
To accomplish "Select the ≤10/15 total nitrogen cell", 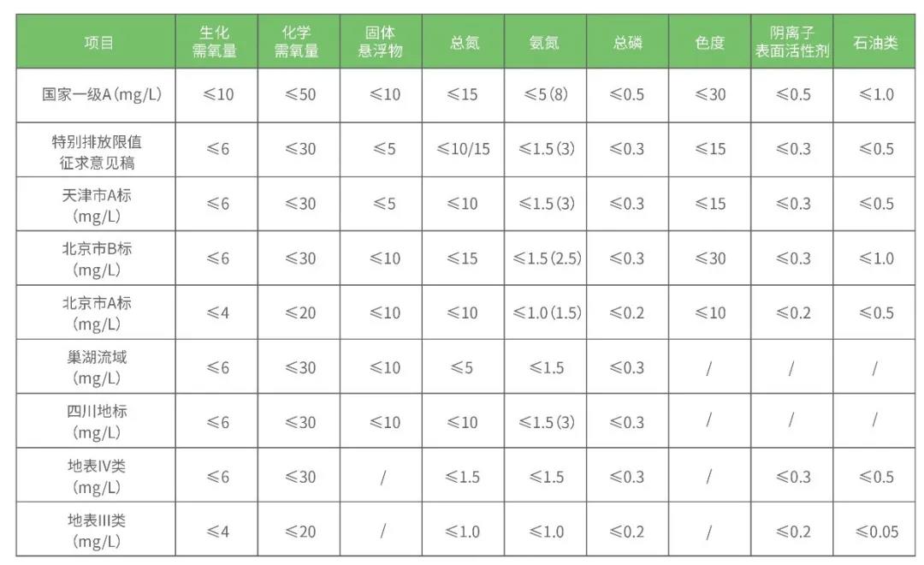I will pyautogui.click(x=463, y=149).
